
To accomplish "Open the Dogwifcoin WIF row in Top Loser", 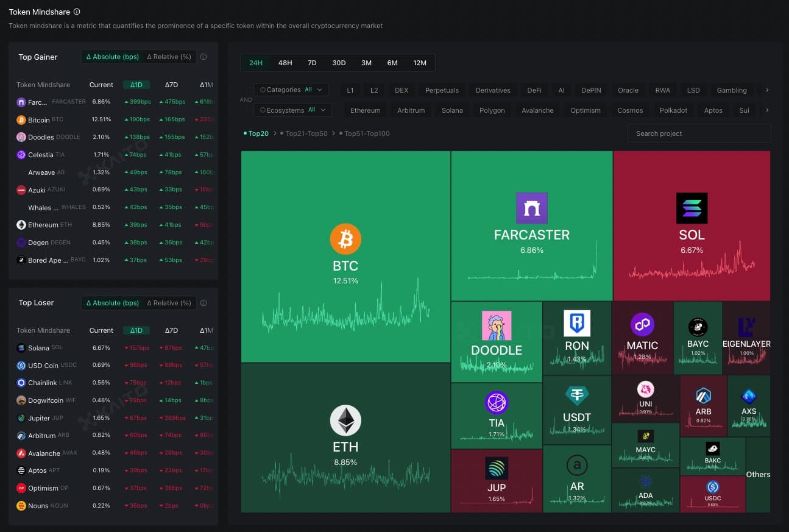I will click(x=113, y=400).
